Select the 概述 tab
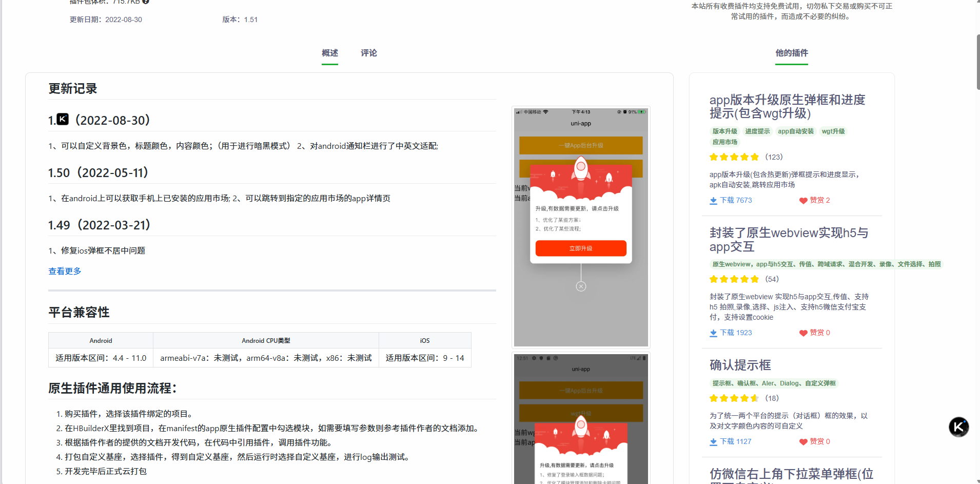This screenshot has height=484, width=980. pos(329,53)
